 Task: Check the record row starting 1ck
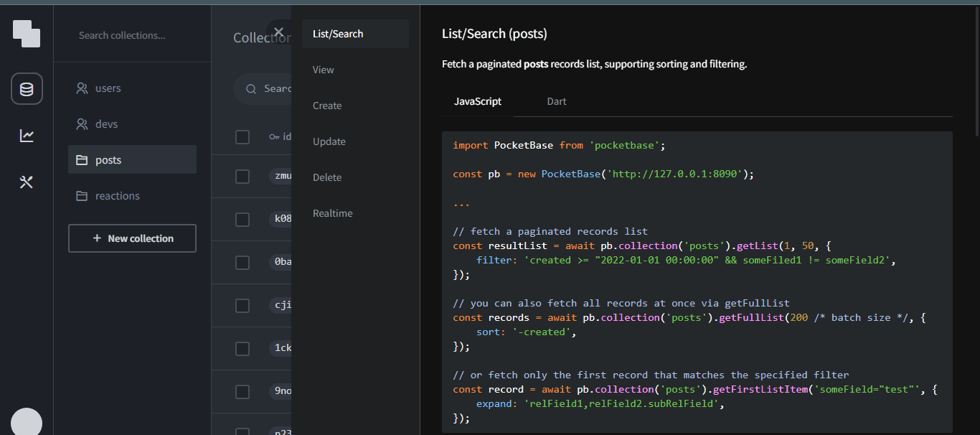[242, 348]
